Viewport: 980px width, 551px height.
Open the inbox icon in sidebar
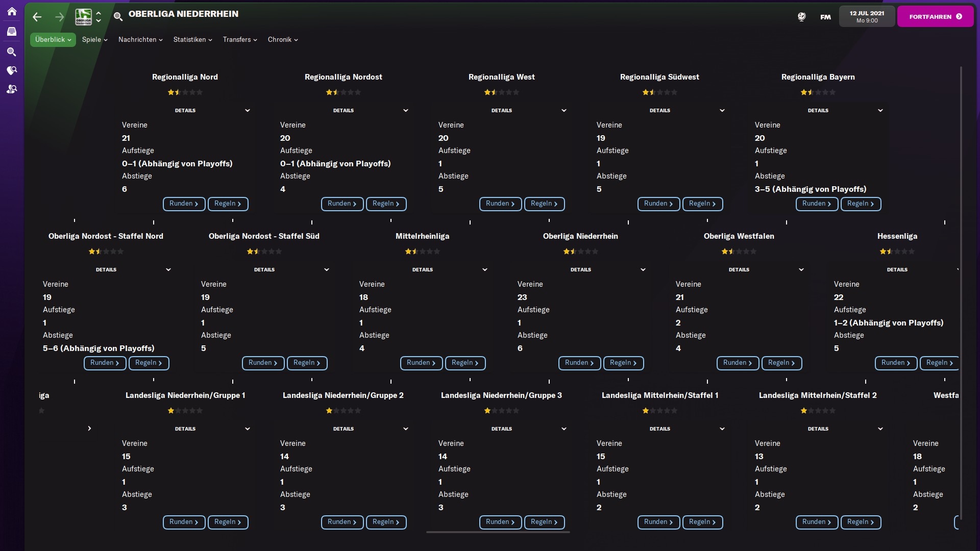coord(12,32)
